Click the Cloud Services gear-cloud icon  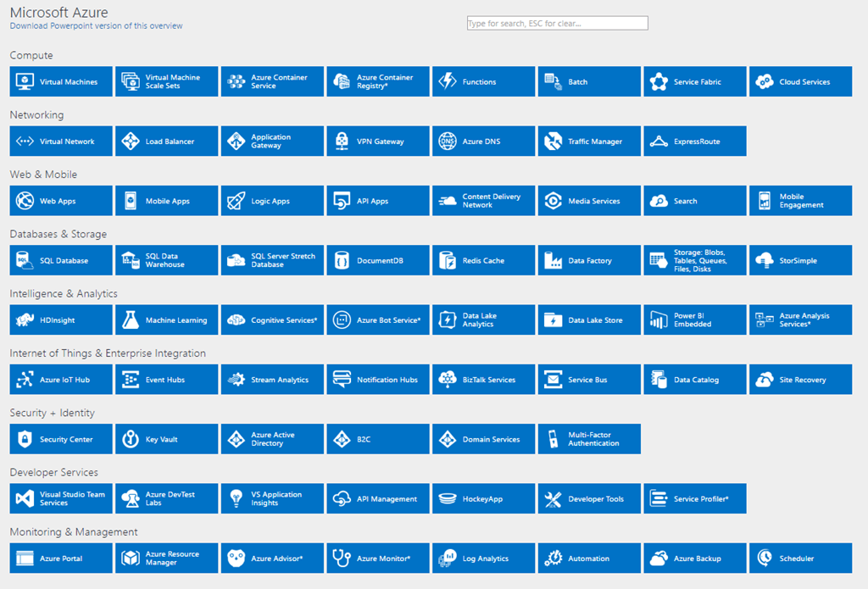click(x=765, y=81)
